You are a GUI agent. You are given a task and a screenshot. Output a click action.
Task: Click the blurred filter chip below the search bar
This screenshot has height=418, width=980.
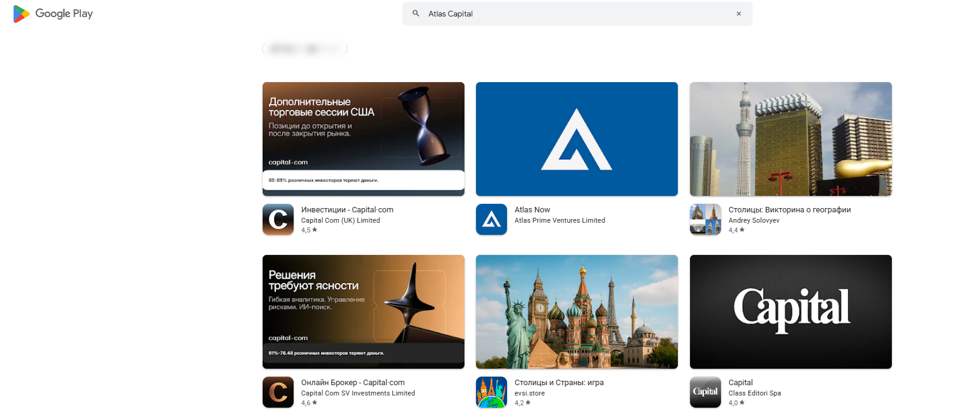click(x=305, y=49)
